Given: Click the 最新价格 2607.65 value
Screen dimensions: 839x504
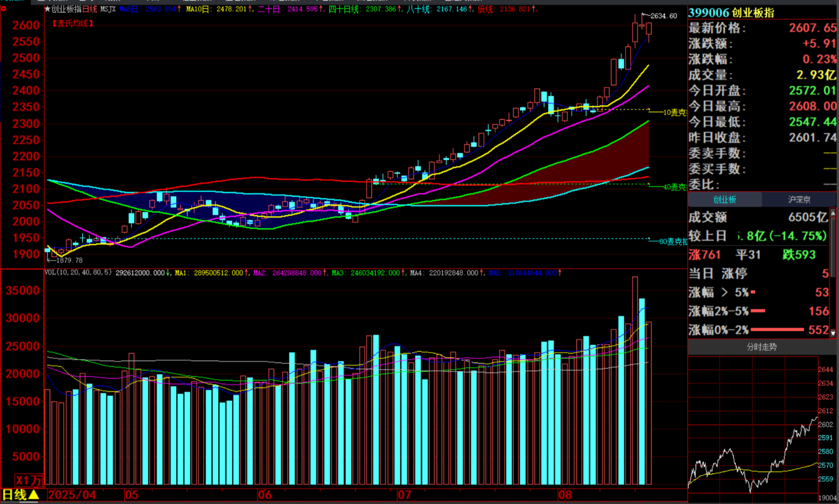Looking at the screenshot, I should 813,28.
